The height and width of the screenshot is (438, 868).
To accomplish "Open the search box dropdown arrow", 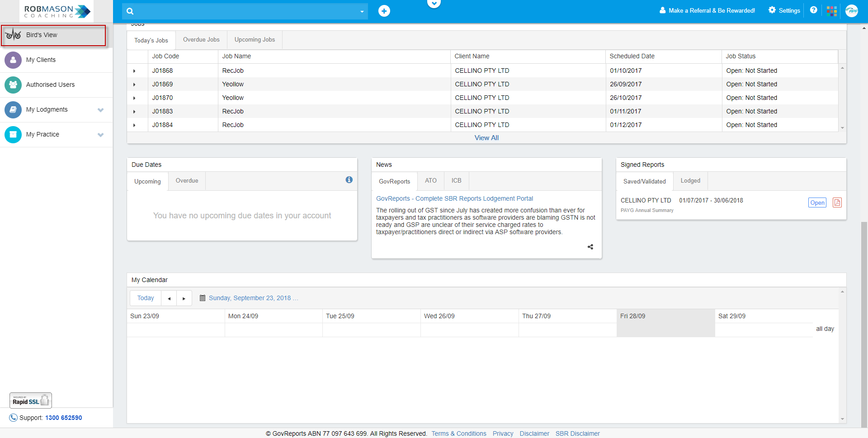I will coord(362,12).
